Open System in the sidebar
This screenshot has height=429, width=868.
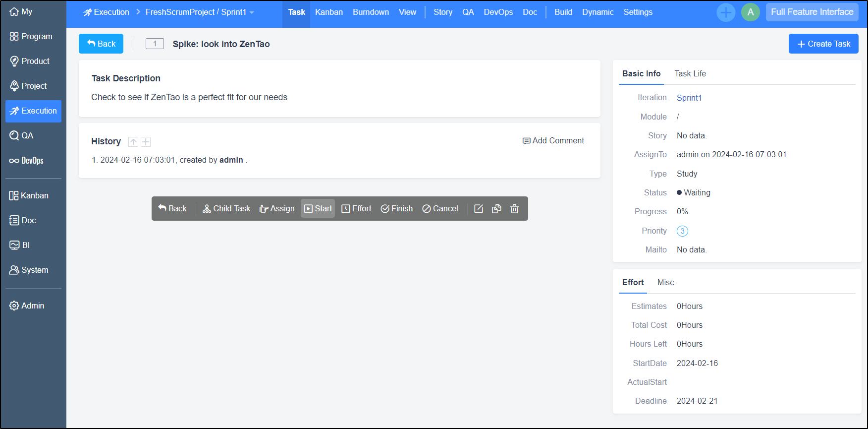(29, 270)
